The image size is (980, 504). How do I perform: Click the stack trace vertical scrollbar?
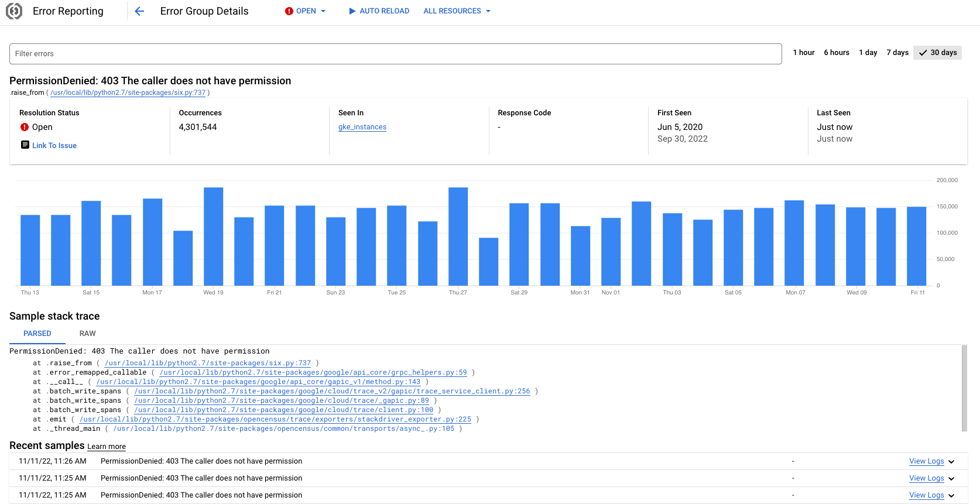pyautogui.click(x=964, y=388)
